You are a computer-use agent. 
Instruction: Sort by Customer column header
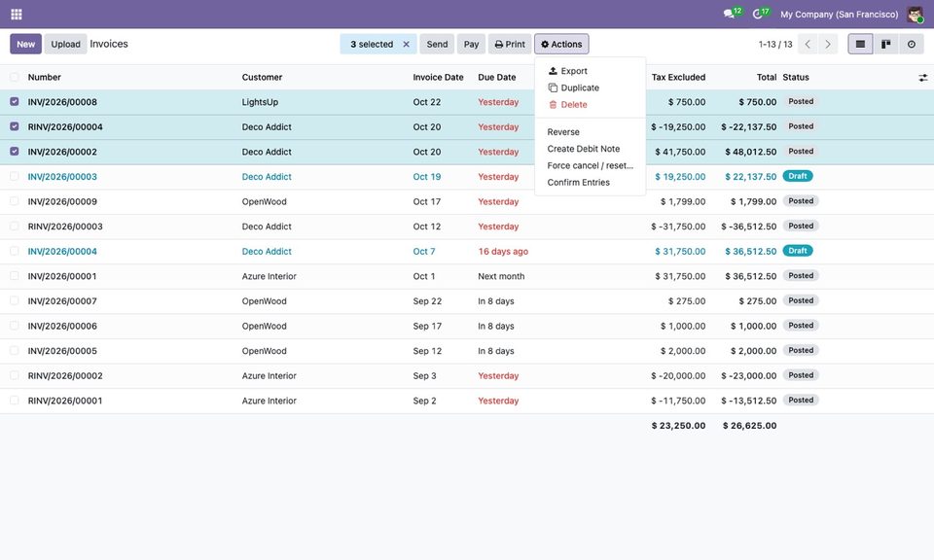click(262, 78)
